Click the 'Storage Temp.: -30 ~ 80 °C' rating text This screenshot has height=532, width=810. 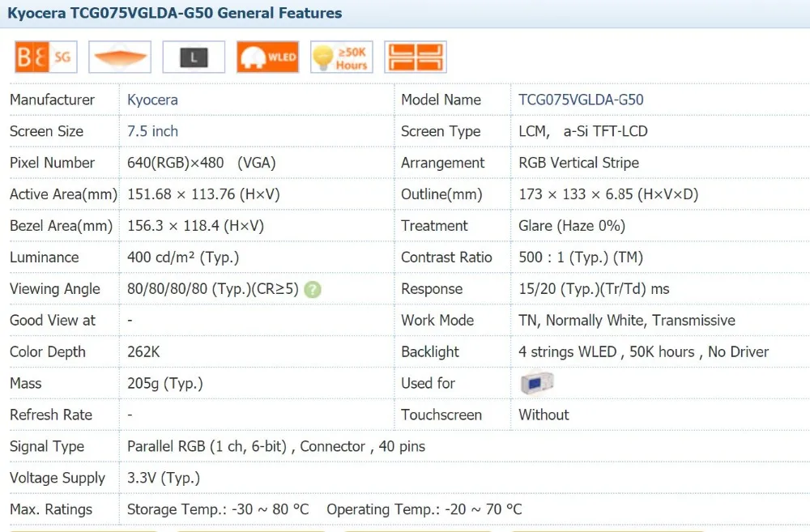click(x=218, y=509)
